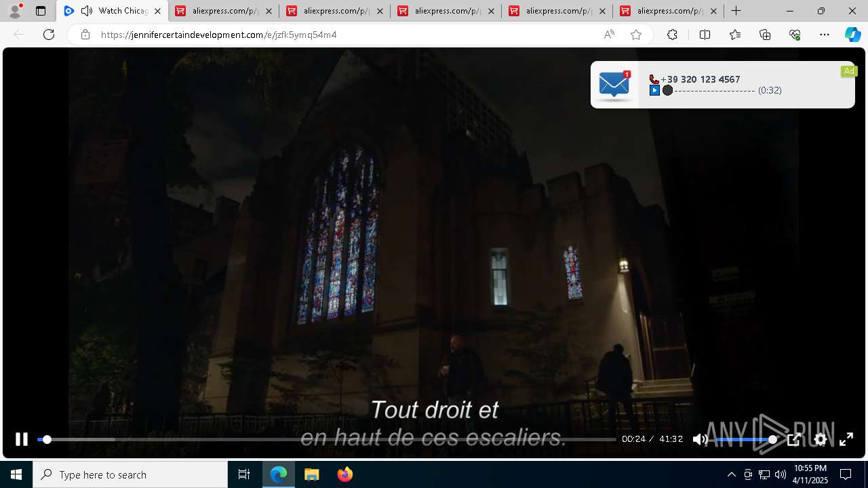This screenshot has width=868, height=488.
Task: Enter fullscreen video mode
Action: tap(846, 439)
